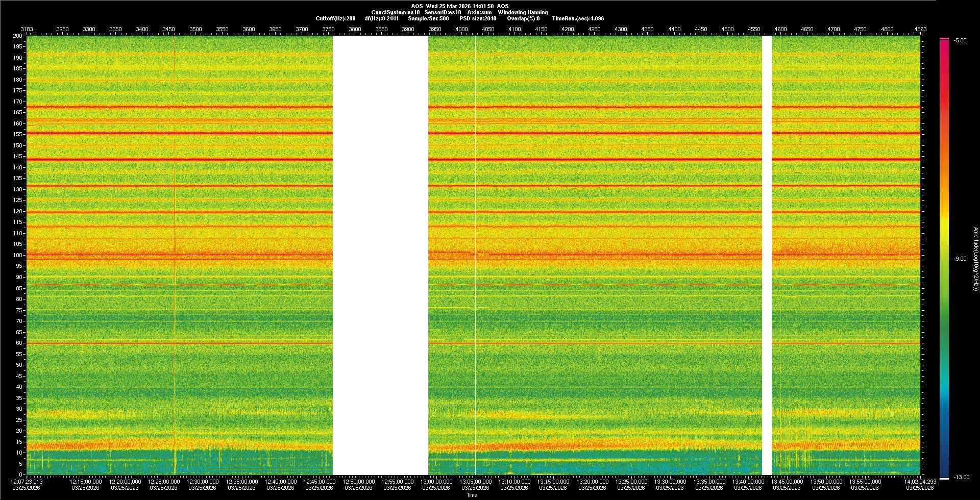Click the TimeRes.(sec):4.096 value
The height and width of the screenshot is (500, 980).
tap(578, 18)
